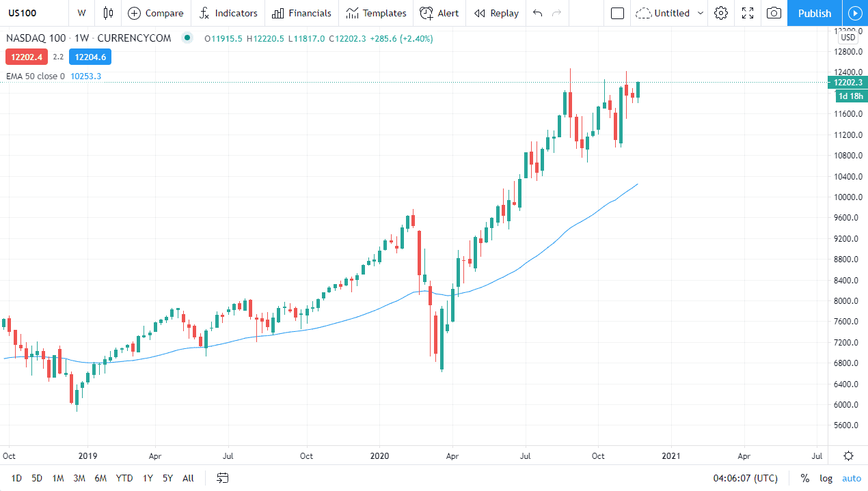
Task: Click the Templates icon
Action: [x=375, y=13]
